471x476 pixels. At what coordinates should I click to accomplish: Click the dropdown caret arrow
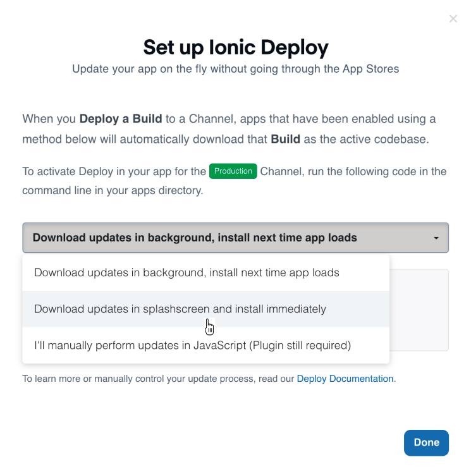point(436,238)
